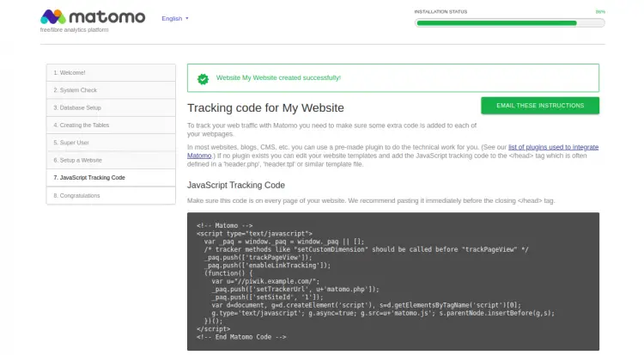Click the JavaScript Tracking Code heading
644x355 pixels.
coord(236,185)
